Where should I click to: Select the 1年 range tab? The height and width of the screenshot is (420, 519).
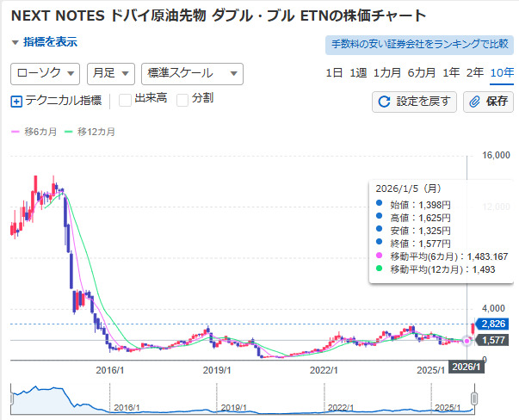(451, 72)
